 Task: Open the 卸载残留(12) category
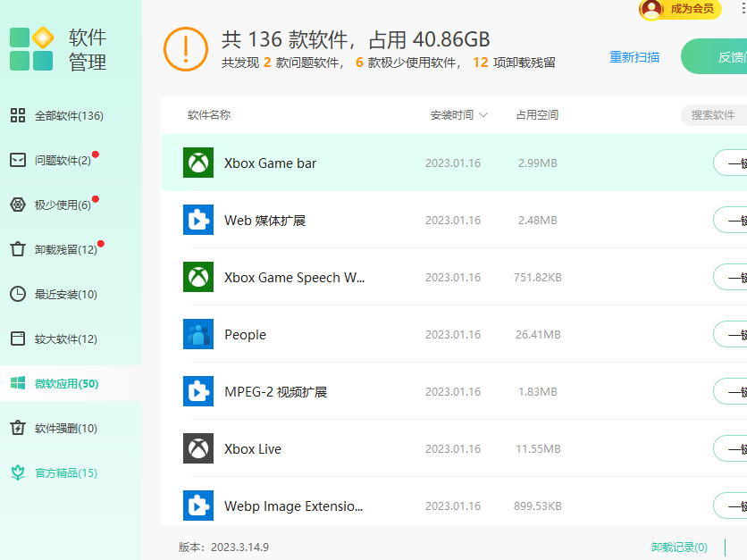71,249
